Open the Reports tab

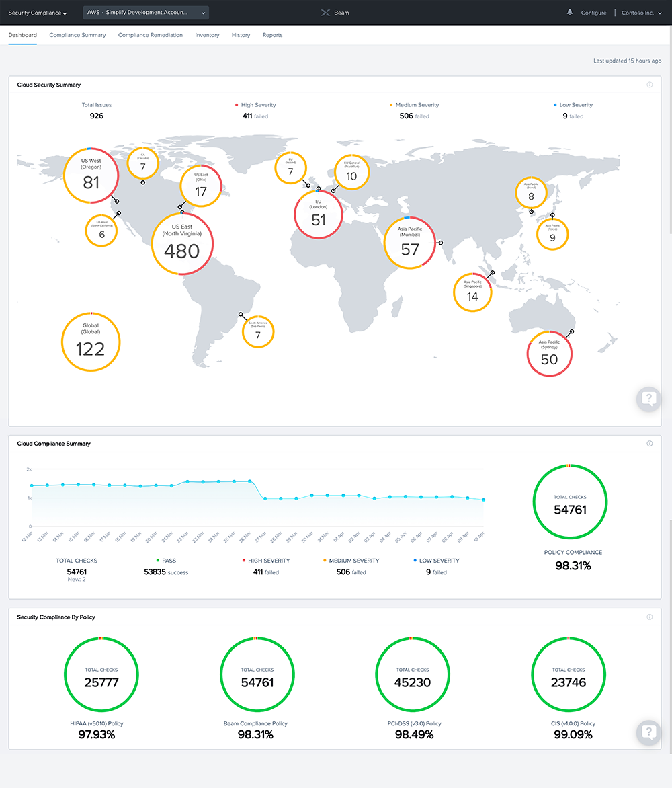tap(272, 35)
